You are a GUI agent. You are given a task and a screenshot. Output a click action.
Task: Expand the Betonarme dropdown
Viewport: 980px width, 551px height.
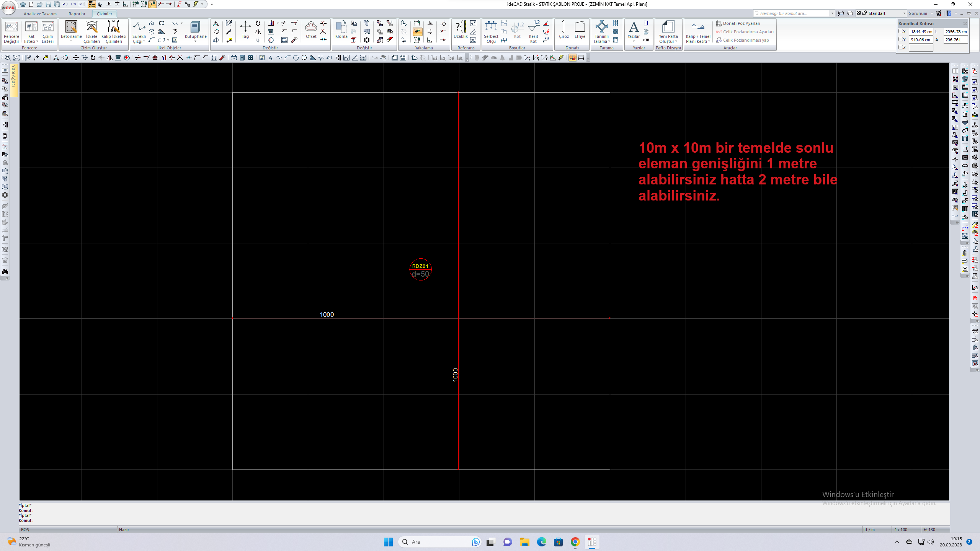pyautogui.click(x=71, y=41)
